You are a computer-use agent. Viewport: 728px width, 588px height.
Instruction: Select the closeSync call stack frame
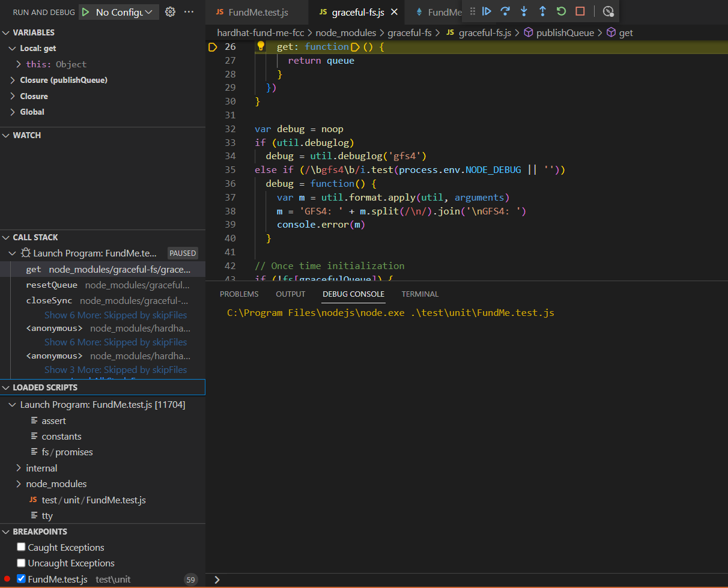[x=103, y=300]
